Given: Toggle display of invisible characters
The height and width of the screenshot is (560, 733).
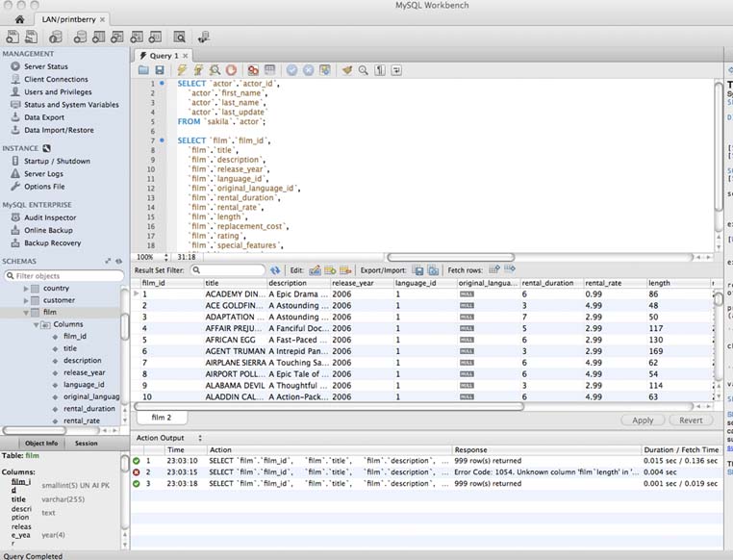Looking at the screenshot, I should click(380, 70).
